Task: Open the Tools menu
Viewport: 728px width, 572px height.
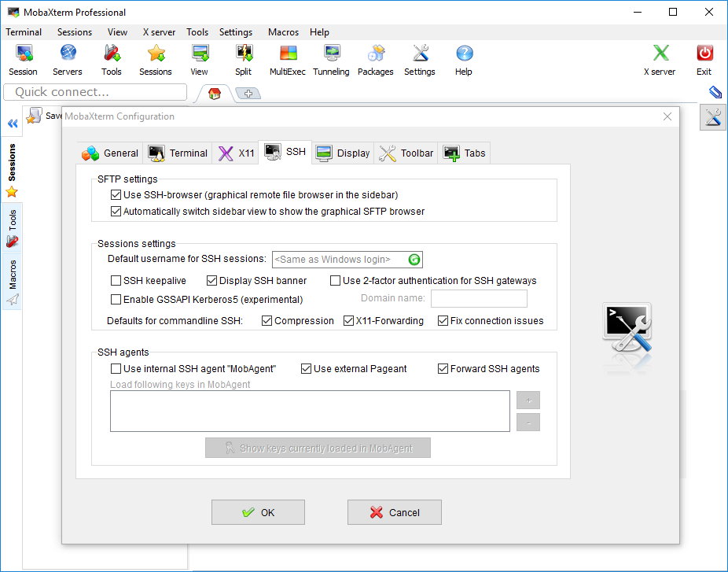Action: (197, 32)
